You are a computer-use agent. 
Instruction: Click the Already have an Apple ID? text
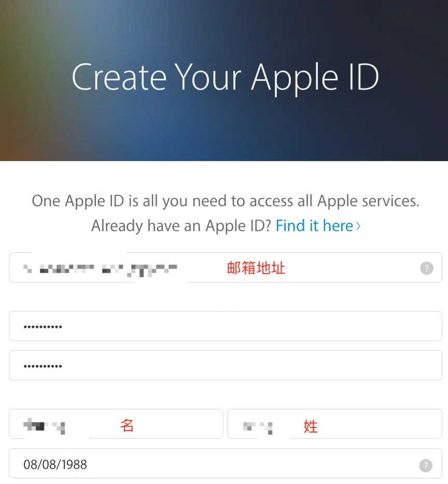[x=181, y=225]
